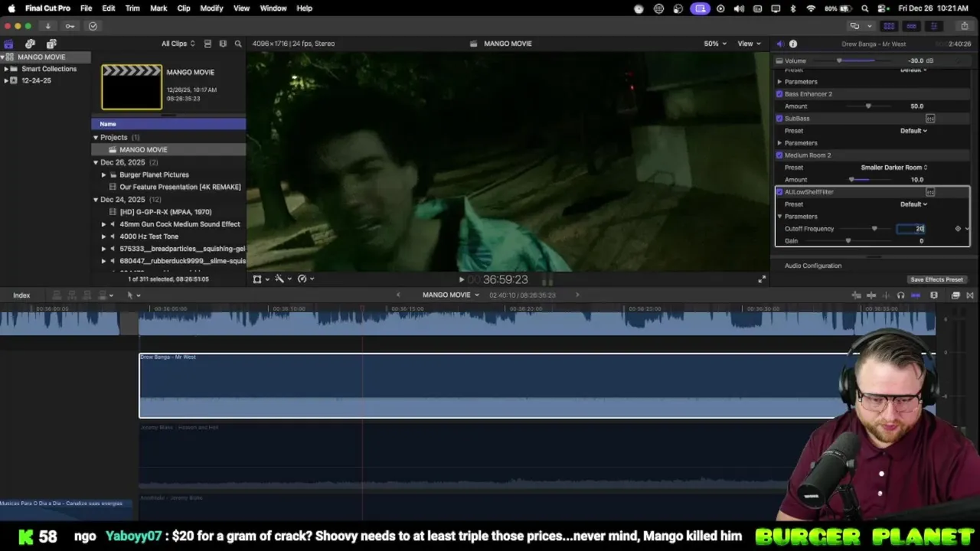Image resolution: width=980 pixels, height=551 pixels.
Task: Add keyframe for Cutoff Frequency
Action: [957, 229]
